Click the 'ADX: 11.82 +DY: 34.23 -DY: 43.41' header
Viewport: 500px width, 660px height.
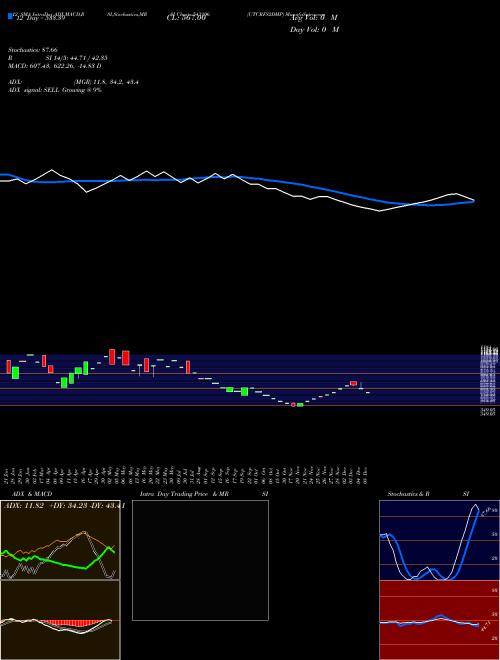tap(64, 506)
